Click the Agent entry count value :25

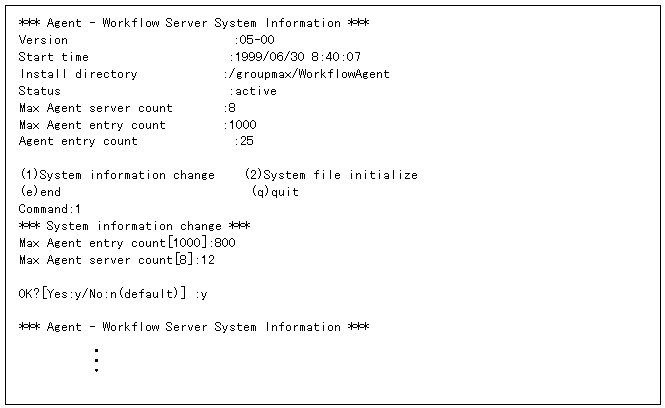click(243, 142)
